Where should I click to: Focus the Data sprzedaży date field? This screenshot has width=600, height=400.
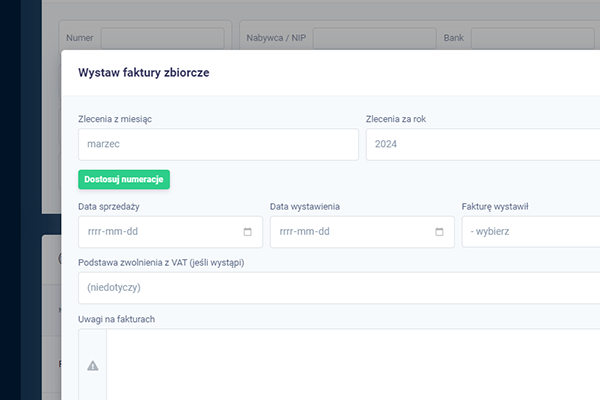[x=170, y=232]
